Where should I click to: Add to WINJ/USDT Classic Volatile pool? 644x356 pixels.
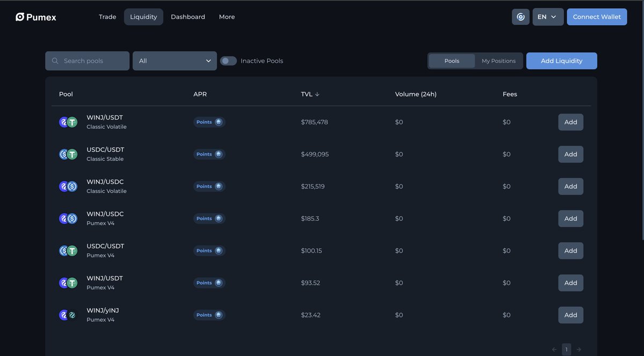pos(570,122)
